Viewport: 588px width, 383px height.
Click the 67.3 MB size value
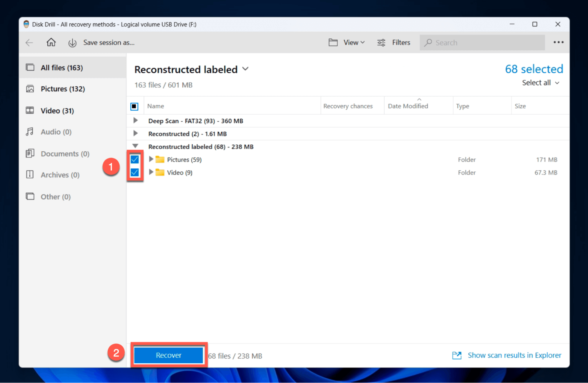(x=546, y=173)
